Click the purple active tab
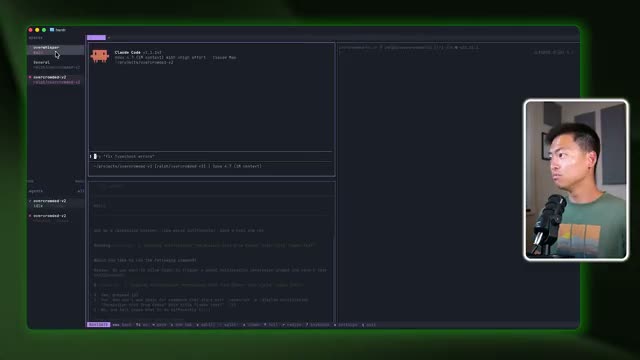The height and width of the screenshot is (360, 640). [96, 38]
